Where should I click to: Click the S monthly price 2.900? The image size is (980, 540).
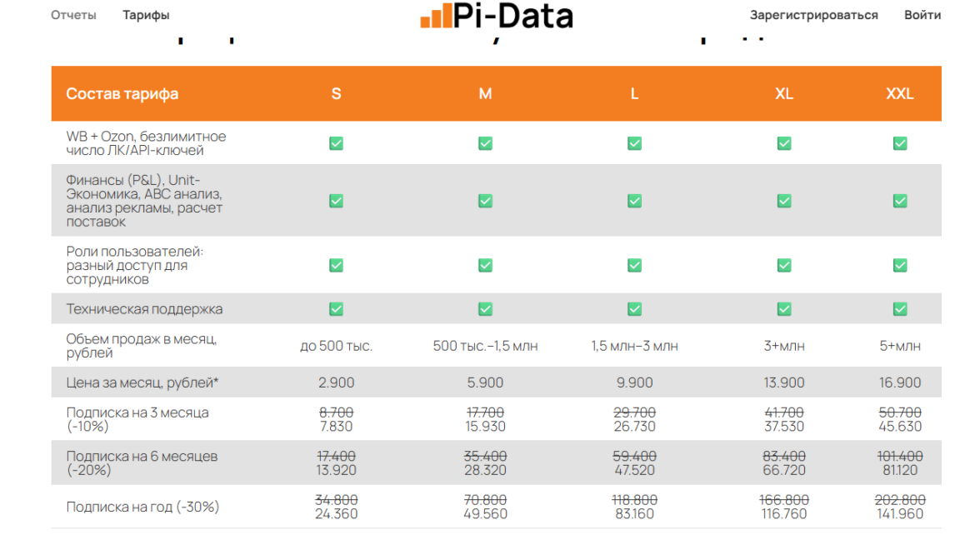(x=337, y=382)
